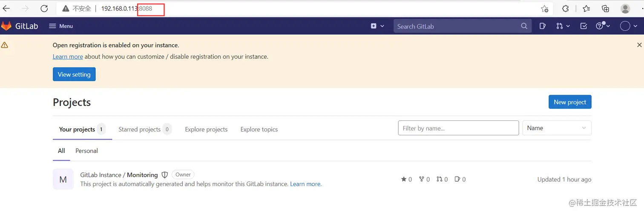The height and width of the screenshot is (214, 644).
Task: Click the browser address bar URL
Action: [126, 9]
